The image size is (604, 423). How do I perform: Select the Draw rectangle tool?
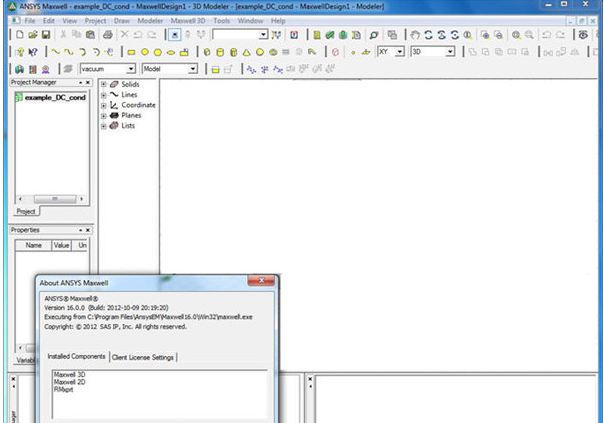point(131,51)
